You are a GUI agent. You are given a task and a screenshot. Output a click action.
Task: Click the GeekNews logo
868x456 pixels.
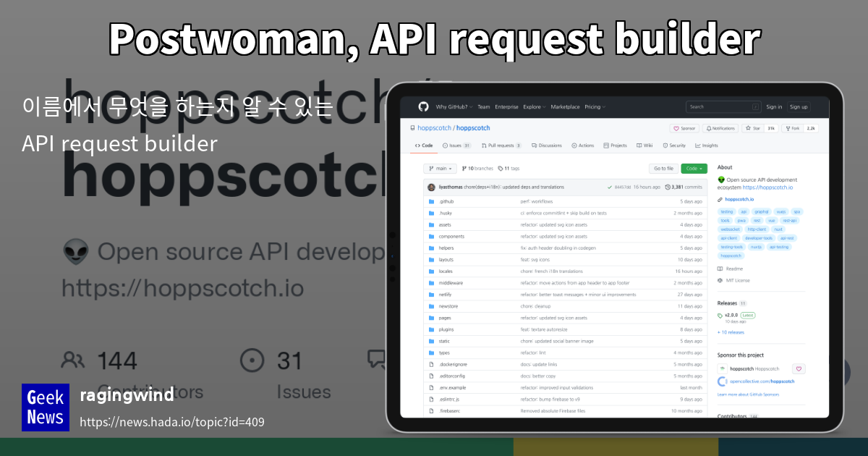(45, 407)
